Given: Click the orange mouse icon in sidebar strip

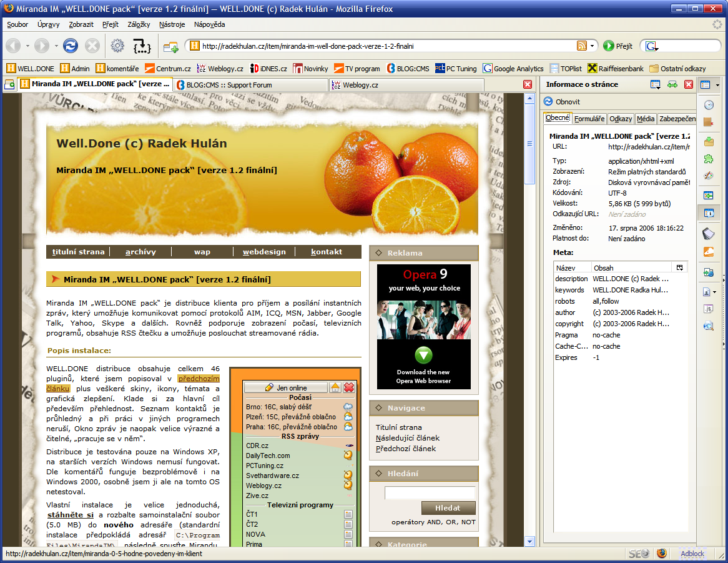Looking at the screenshot, I should [709, 252].
